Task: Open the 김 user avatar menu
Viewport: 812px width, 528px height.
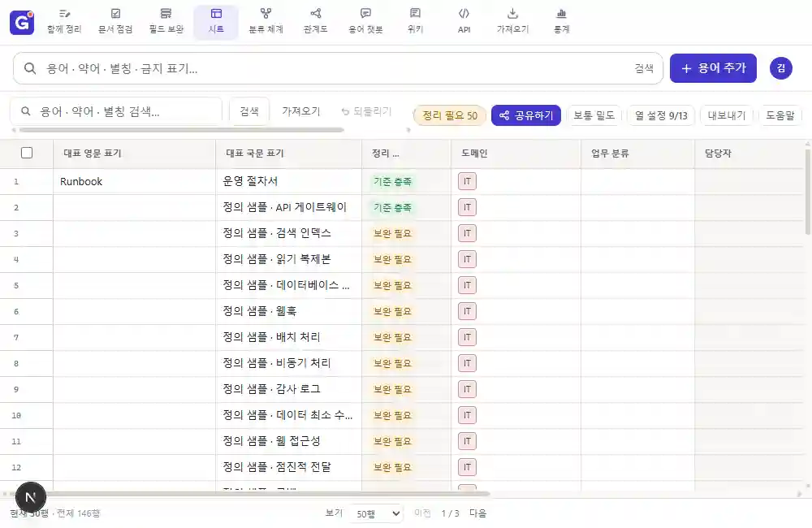Action: point(781,68)
